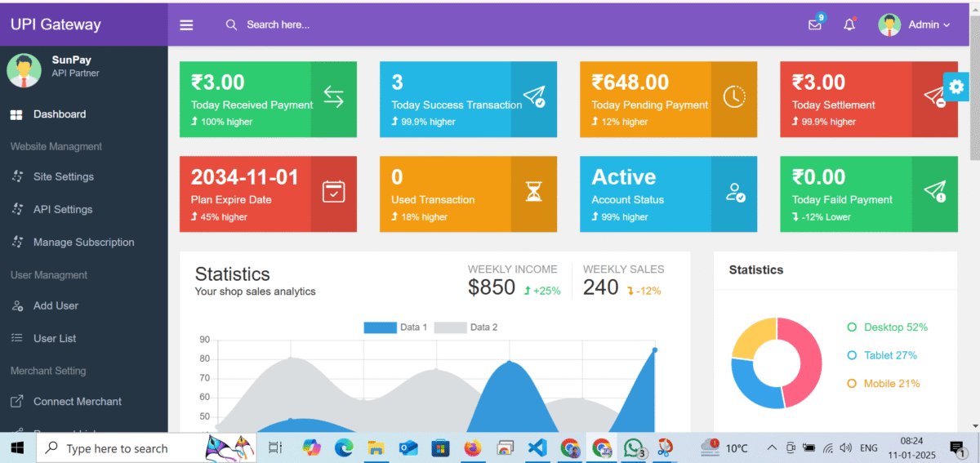Toggle the sidebar with the hamburger menu icon
This screenshot has width=980, height=463.
click(x=186, y=25)
